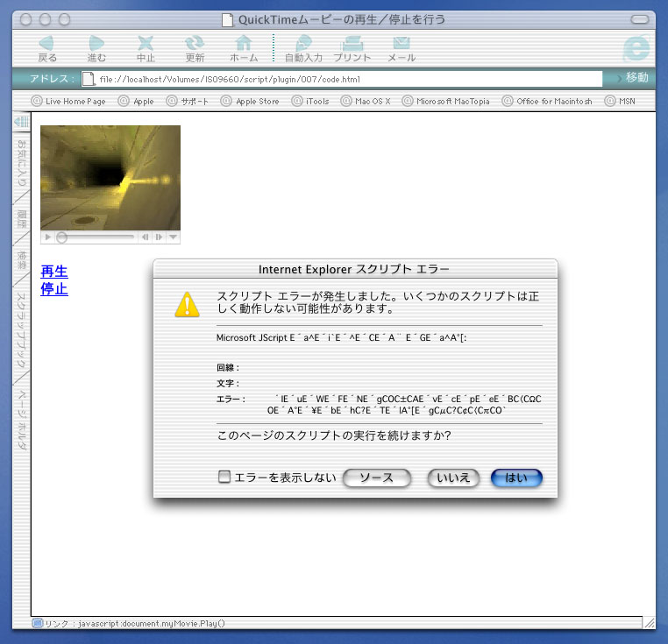Click the QuickTime movie frame
This screenshot has width=668, height=644.
[x=110, y=178]
